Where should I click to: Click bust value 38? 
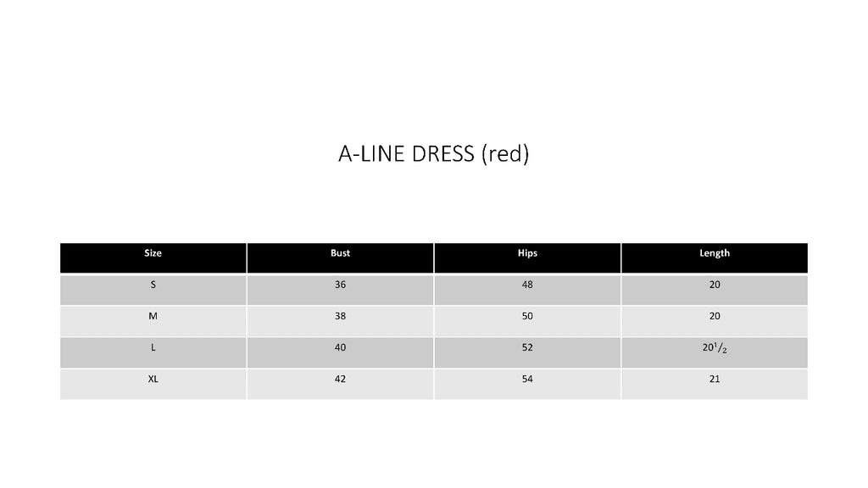[x=340, y=316]
